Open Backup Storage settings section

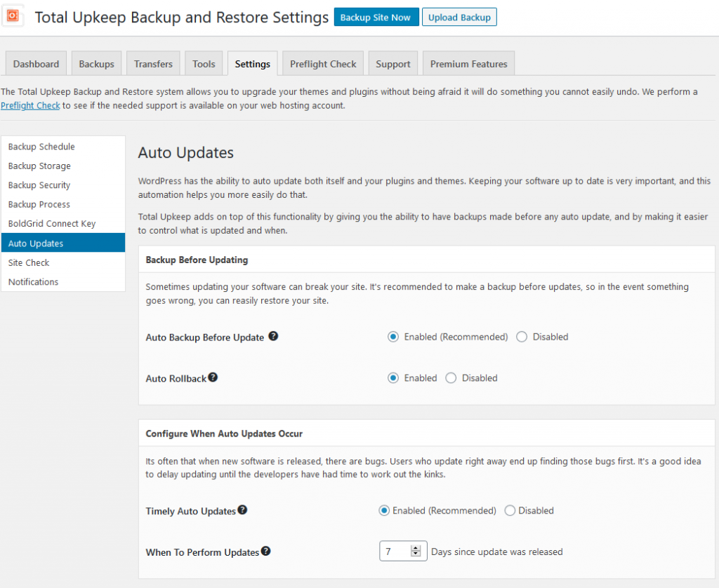pyautogui.click(x=63, y=166)
